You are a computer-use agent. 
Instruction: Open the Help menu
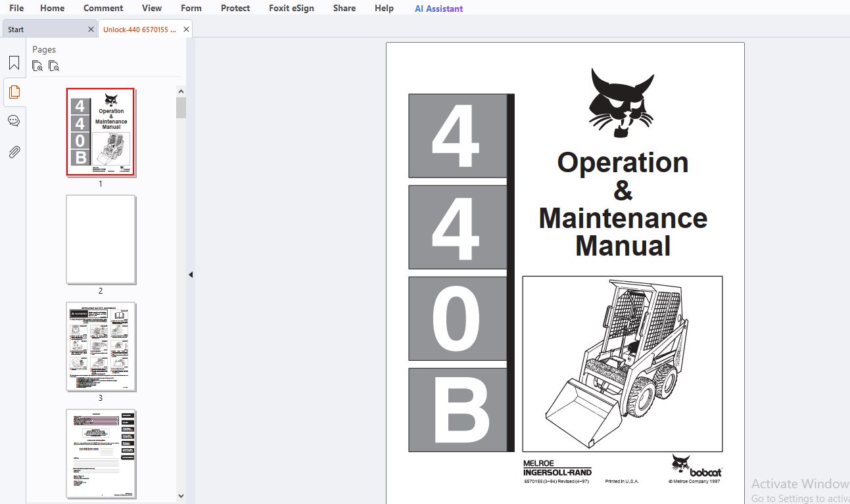coord(384,8)
